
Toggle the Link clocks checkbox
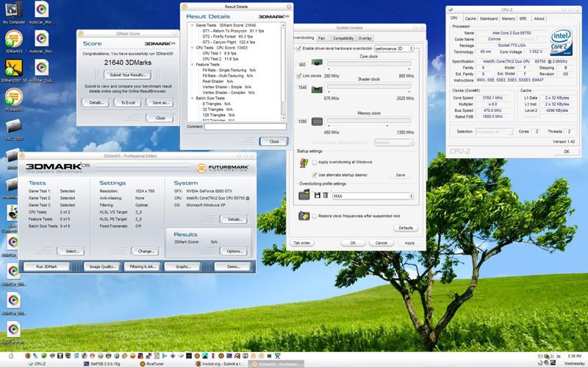[x=299, y=76]
